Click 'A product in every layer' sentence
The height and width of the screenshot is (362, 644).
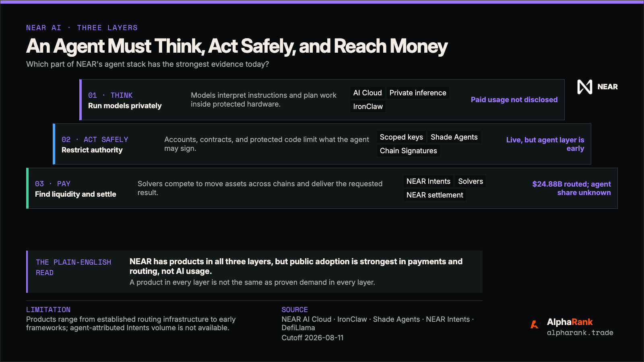point(252,282)
